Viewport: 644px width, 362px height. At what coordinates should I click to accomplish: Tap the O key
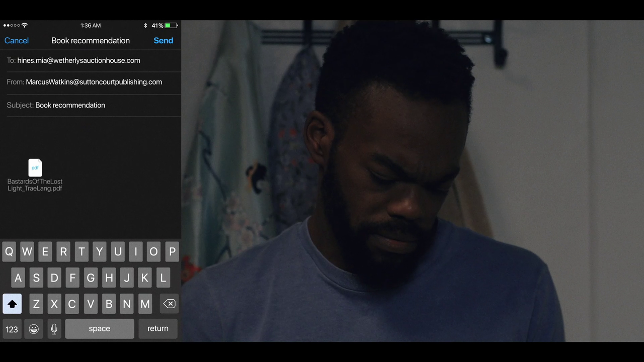pos(154,252)
